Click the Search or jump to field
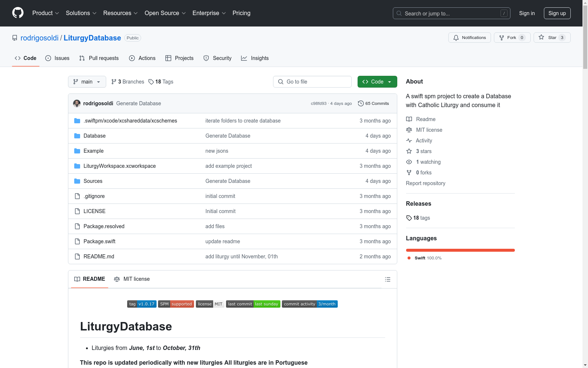588x368 pixels. point(452,13)
